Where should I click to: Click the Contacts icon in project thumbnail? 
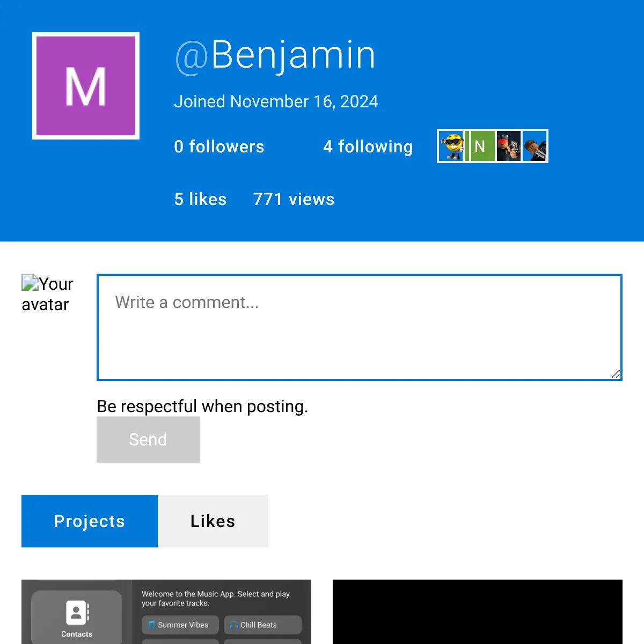point(77,613)
